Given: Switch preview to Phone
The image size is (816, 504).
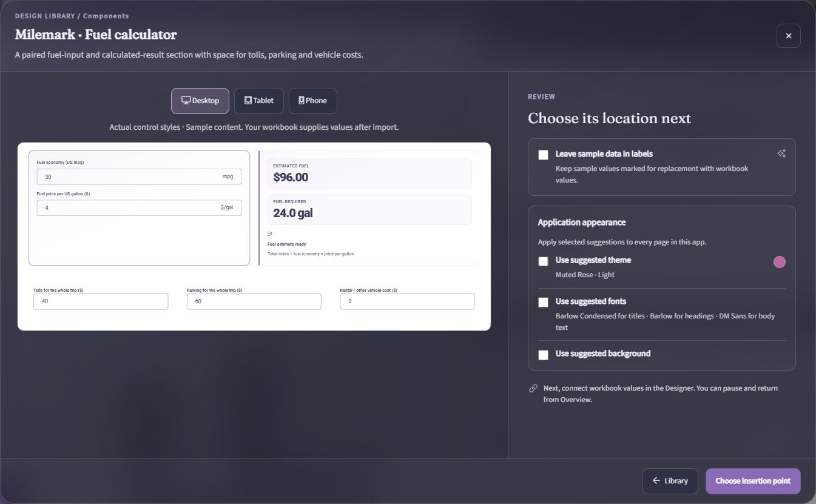Looking at the screenshot, I should click(x=313, y=101).
